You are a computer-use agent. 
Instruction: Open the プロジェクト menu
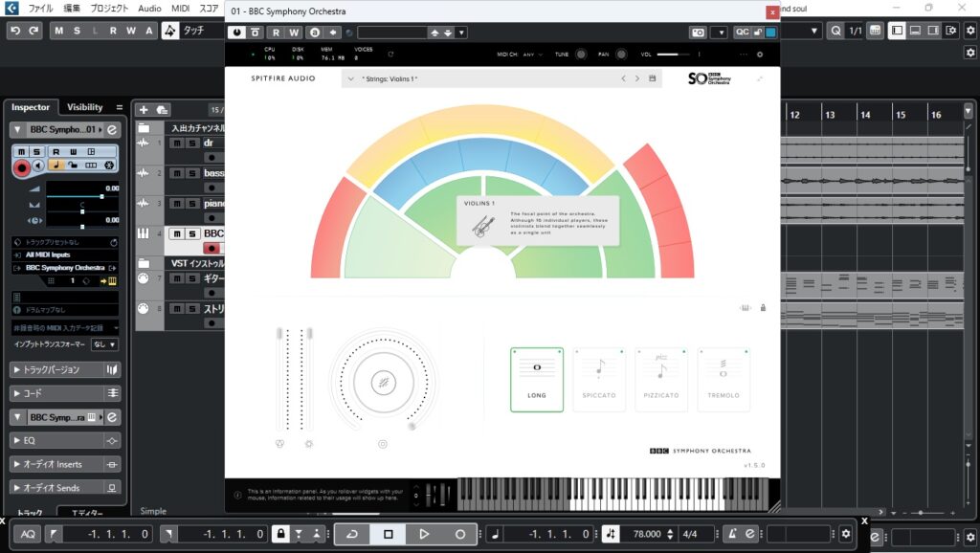point(109,9)
